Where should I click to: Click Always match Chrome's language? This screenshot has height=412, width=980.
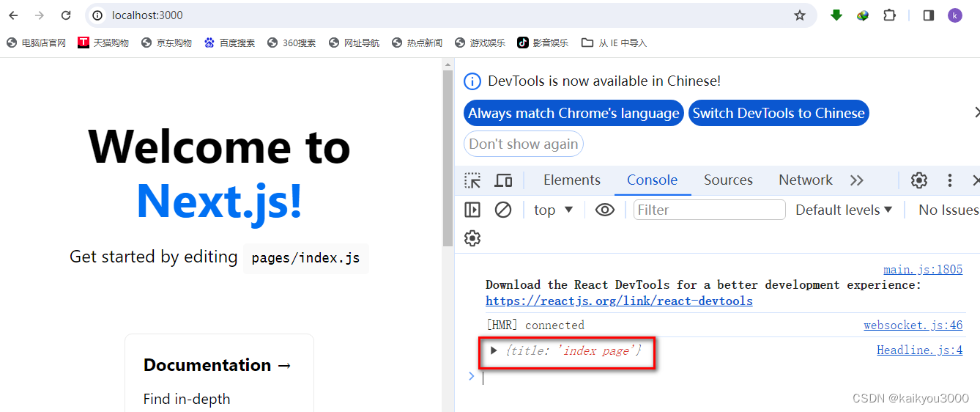tap(573, 114)
